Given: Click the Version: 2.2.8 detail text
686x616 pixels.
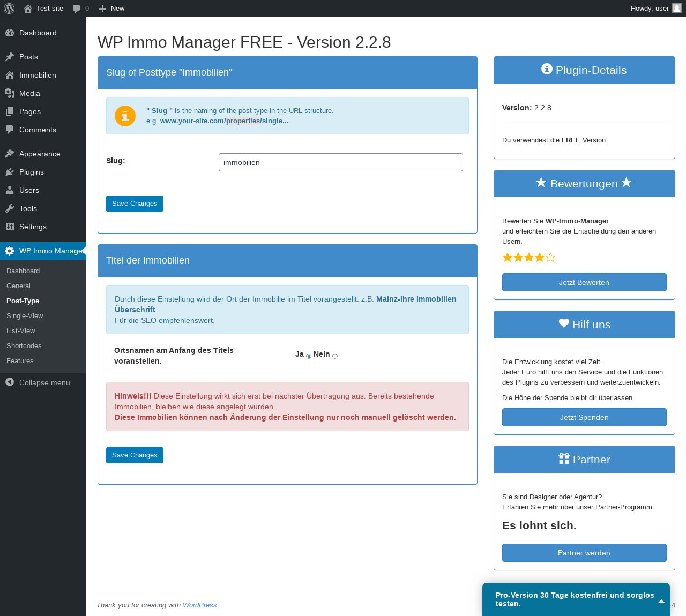Looking at the screenshot, I should (527, 108).
